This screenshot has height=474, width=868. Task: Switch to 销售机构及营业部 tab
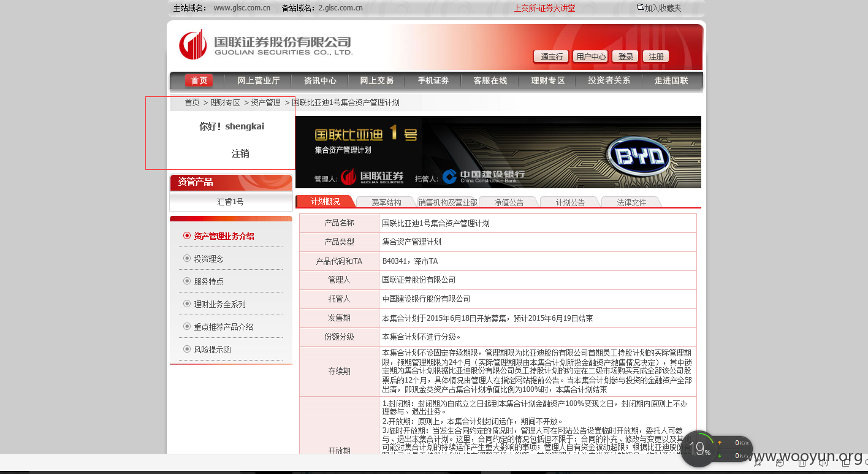point(447,202)
